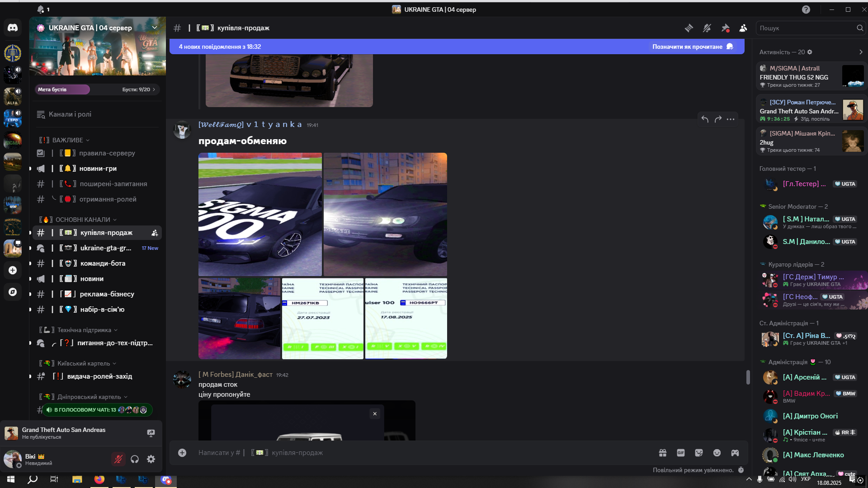Open Firefox from the taskbar
This screenshot has height=488, width=868.
(x=99, y=479)
